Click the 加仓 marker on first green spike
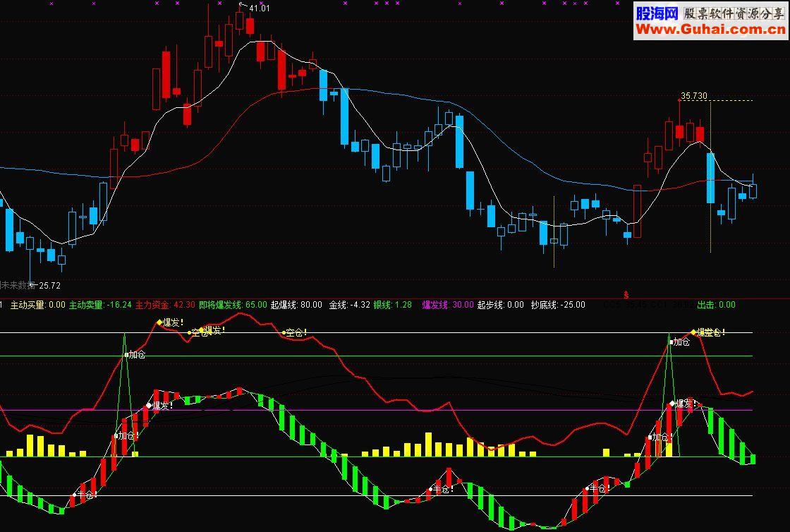 point(135,355)
